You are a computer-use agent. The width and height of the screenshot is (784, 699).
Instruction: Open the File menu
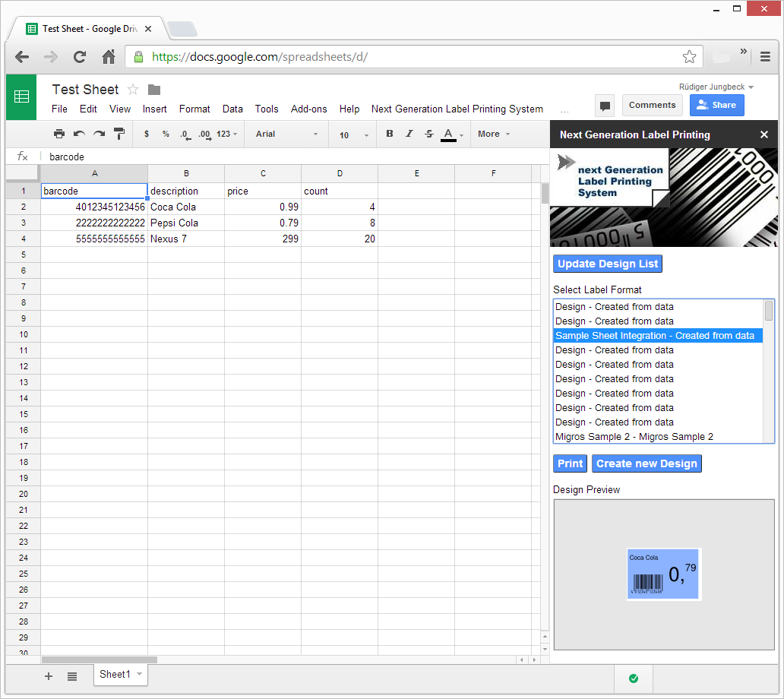click(59, 109)
